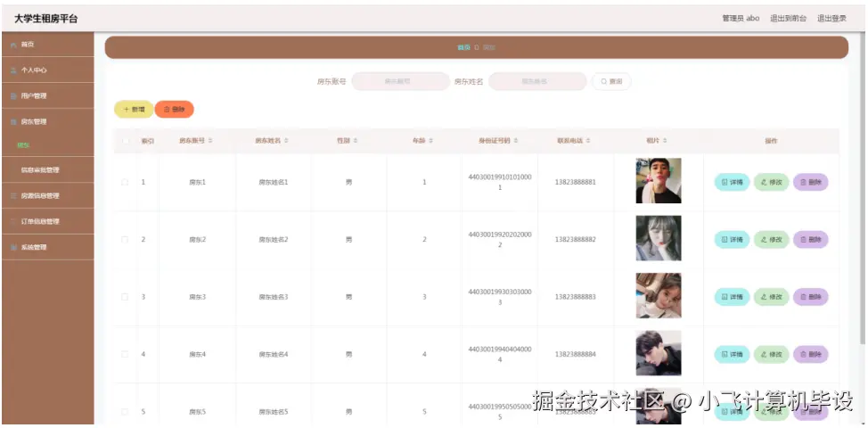The width and height of the screenshot is (868, 428).
Task: Click 修改 for row 房东1
Action: pyautogui.click(x=771, y=182)
